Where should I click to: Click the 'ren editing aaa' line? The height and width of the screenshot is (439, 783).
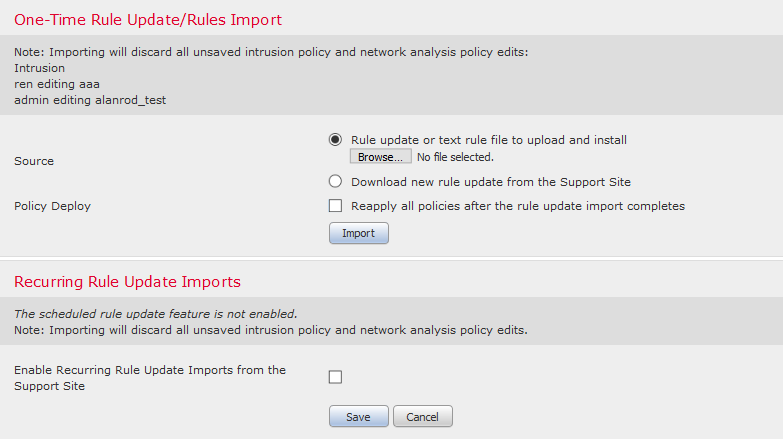[x=56, y=84]
